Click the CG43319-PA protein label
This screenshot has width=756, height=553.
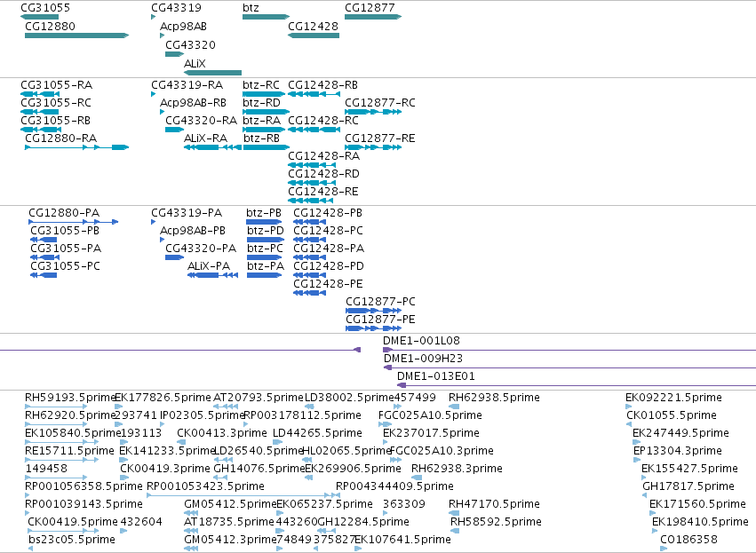click(187, 213)
